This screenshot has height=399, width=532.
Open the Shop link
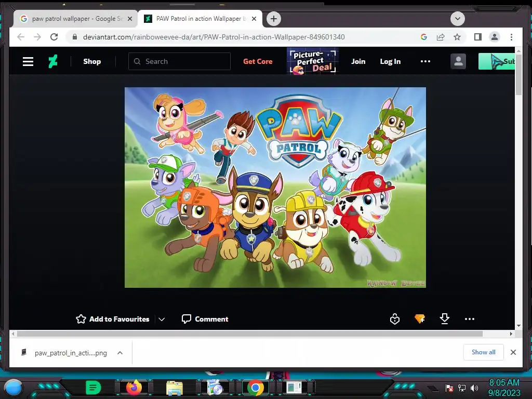pyautogui.click(x=92, y=61)
